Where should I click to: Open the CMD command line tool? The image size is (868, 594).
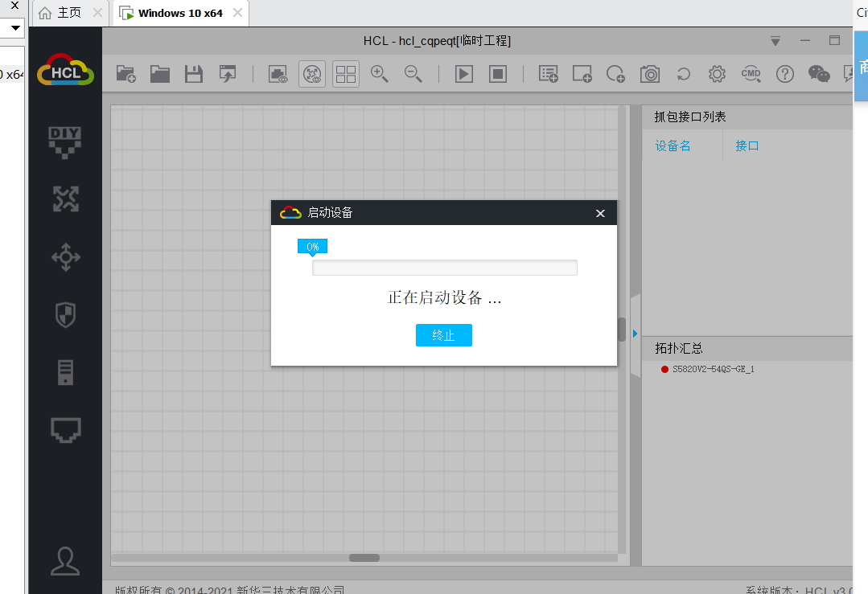click(x=751, y=74)
